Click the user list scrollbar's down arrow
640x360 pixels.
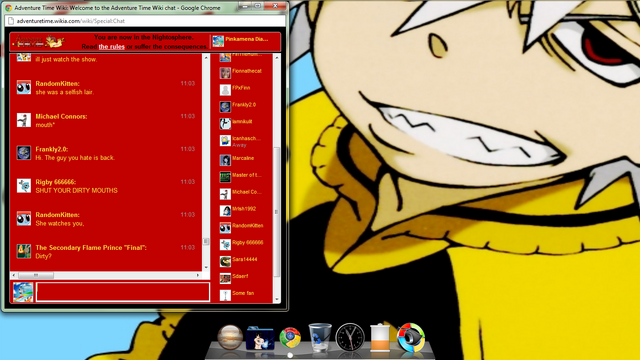tap(277, 299)
